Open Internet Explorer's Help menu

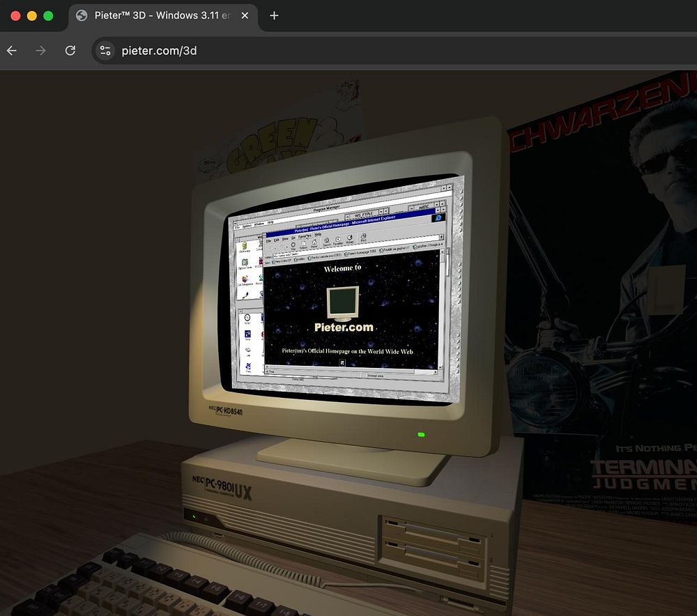318,235
